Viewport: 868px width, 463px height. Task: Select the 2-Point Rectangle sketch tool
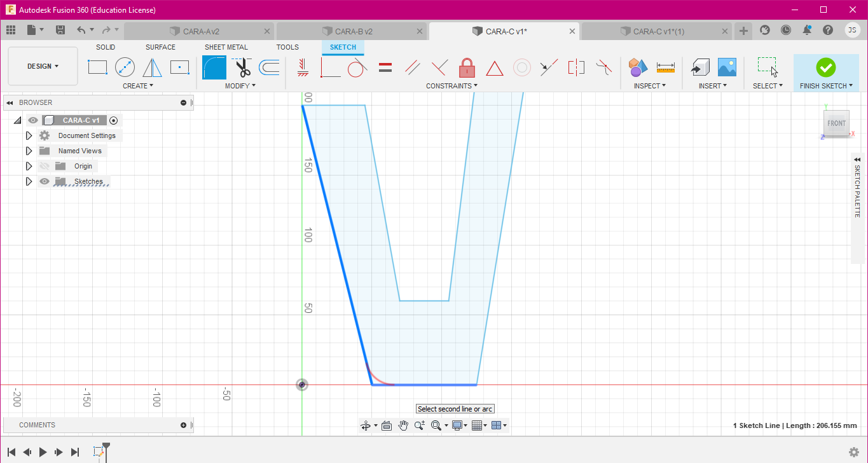[x=97, y=67]
